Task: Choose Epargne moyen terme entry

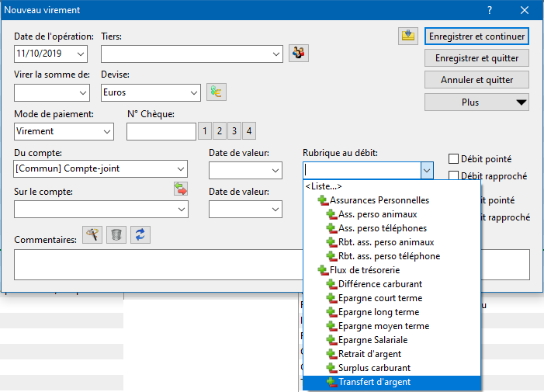Action: [x=392, y=326]
